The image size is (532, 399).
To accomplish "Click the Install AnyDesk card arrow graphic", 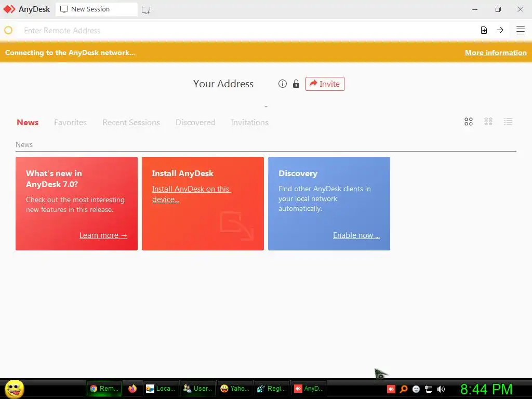I will [237, 225].
